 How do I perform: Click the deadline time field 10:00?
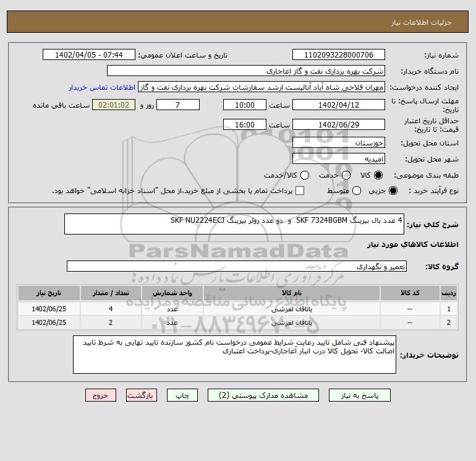pos(245,105)
